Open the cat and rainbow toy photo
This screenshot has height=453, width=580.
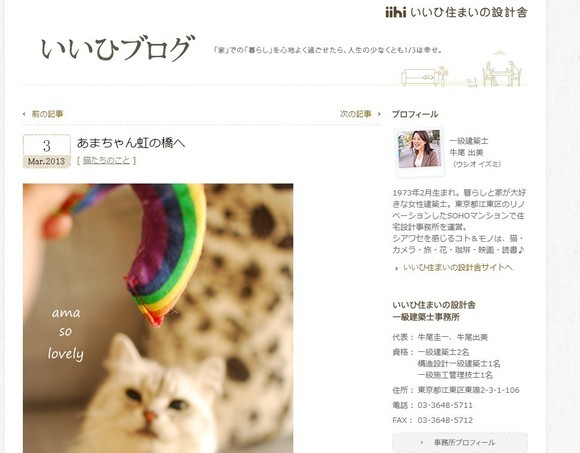[x=158, y=318]
